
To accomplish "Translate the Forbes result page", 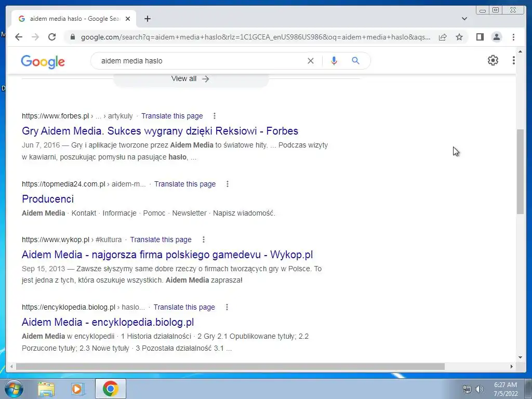I will click(172, 116).
